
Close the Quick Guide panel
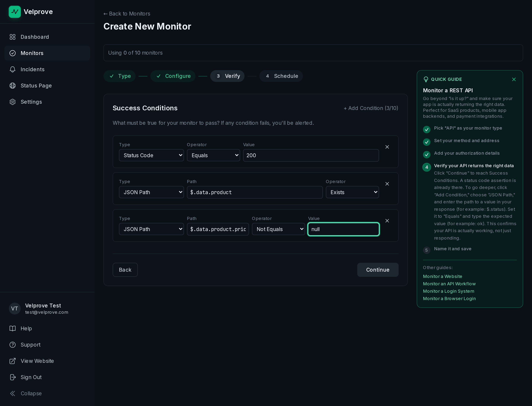click(x=514, y=80)
